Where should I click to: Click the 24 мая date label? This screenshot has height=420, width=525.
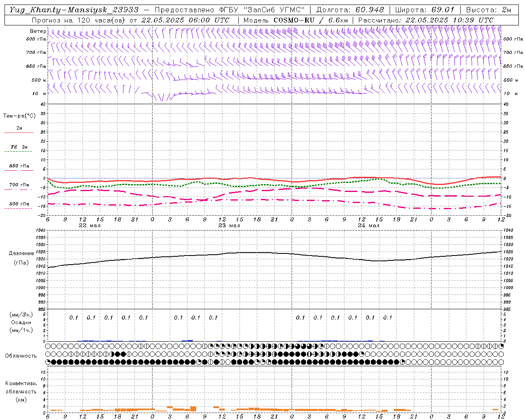(368, 226)
